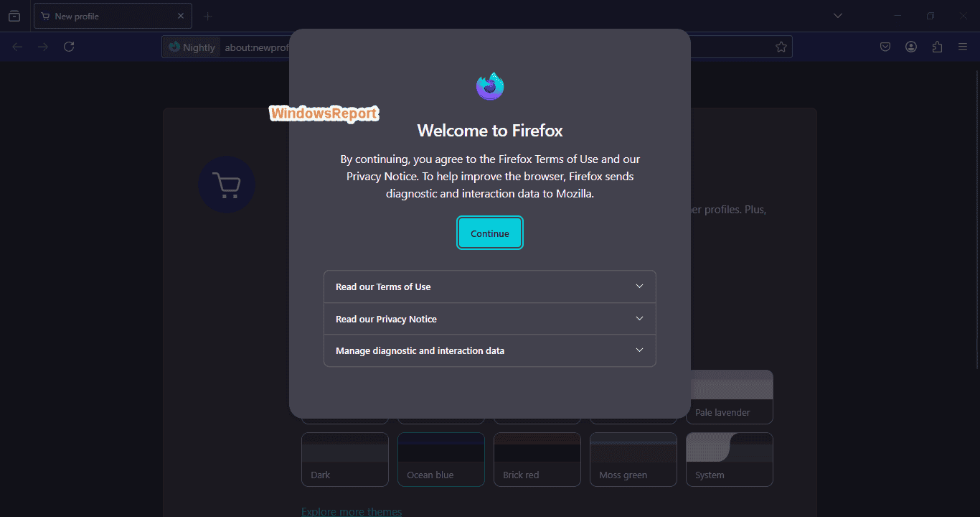The height and width of the screenshot is (517, 980).
Task: Expand Read our Terms of Use
Action: 490,287
